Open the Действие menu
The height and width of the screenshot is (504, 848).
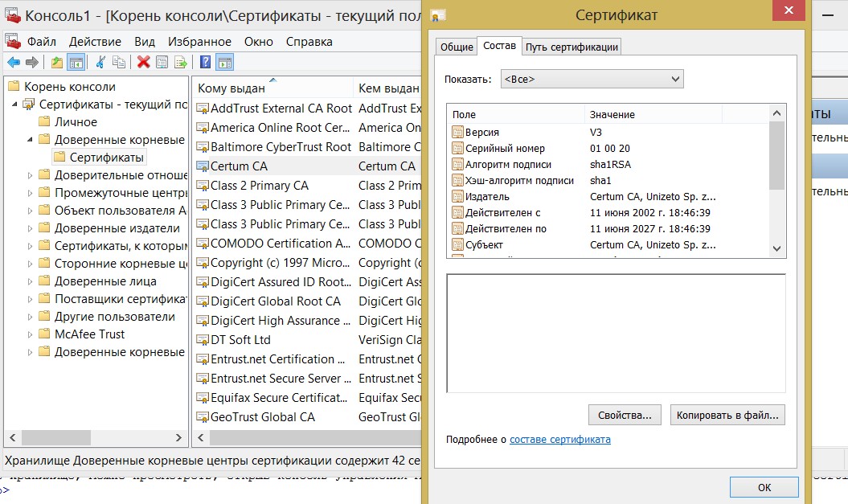(x=95, y=42)
